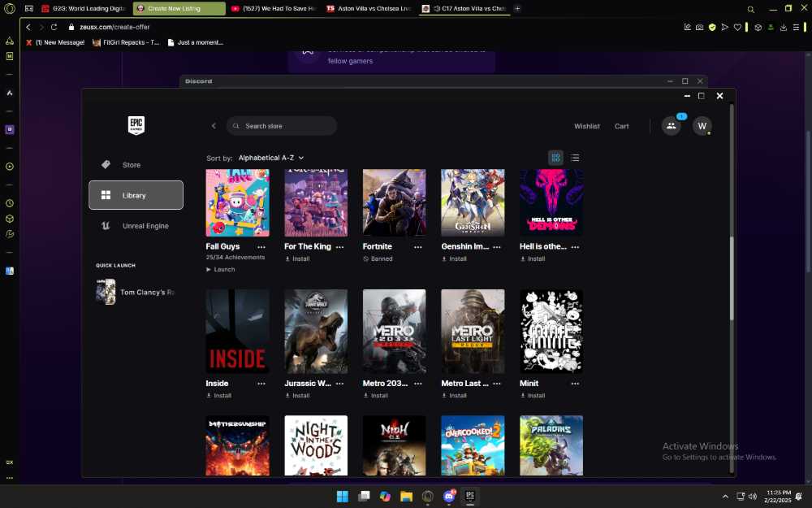Open the Store section in the sidebar
Screen dimensions: 812x508
(136, 165)
